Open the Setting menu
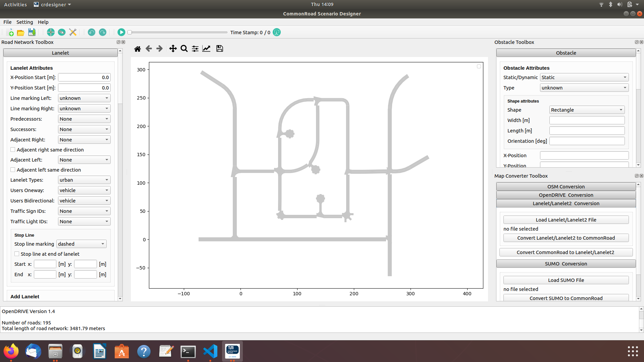Viewport: 644px width, 362px height. (24, 22)
